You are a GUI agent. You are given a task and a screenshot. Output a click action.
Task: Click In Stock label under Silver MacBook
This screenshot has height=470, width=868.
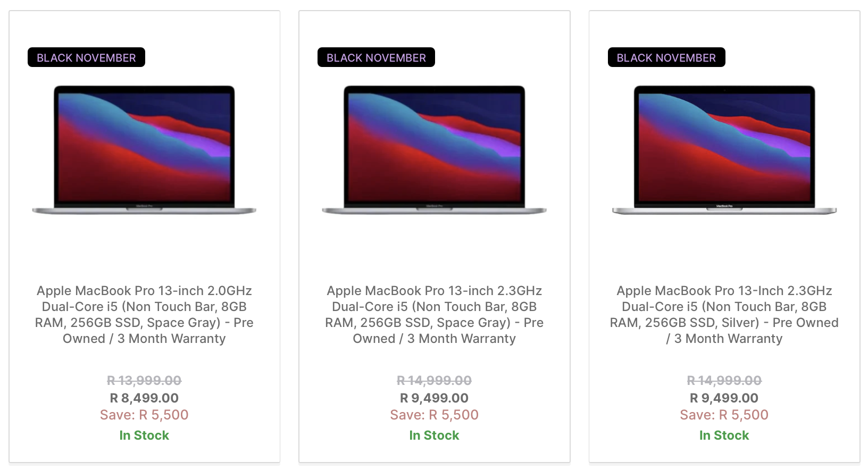pos(724,435)
